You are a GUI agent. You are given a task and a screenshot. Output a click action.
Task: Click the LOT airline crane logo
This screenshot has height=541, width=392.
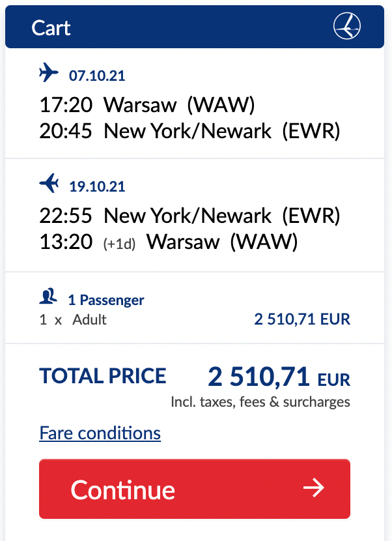click(347, 26)
